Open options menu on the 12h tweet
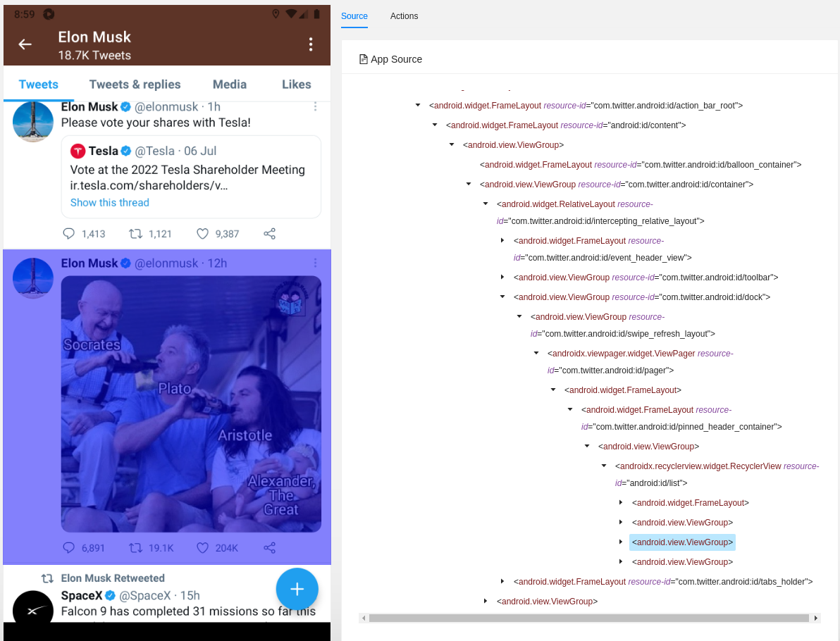840x641 pixels. [315, 263]
